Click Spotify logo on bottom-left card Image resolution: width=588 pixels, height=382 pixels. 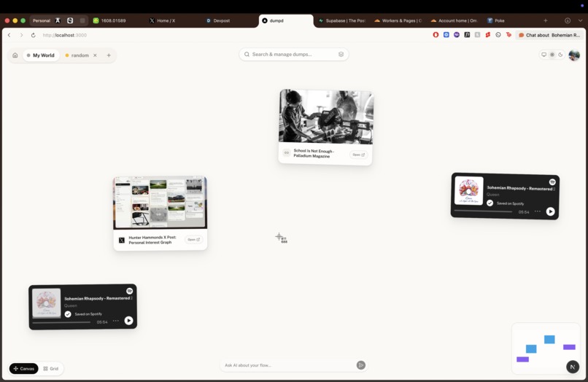click(129, 291)
